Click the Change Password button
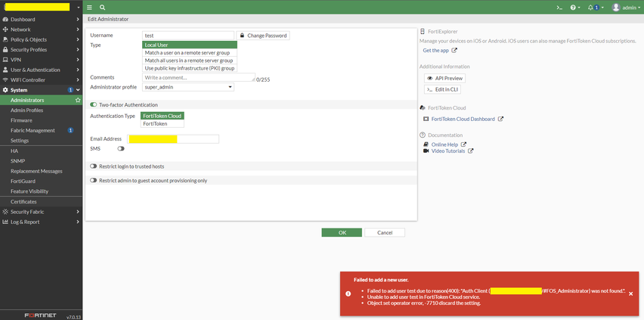This screenshot has height=320, width=644. [x=263, y=36]
